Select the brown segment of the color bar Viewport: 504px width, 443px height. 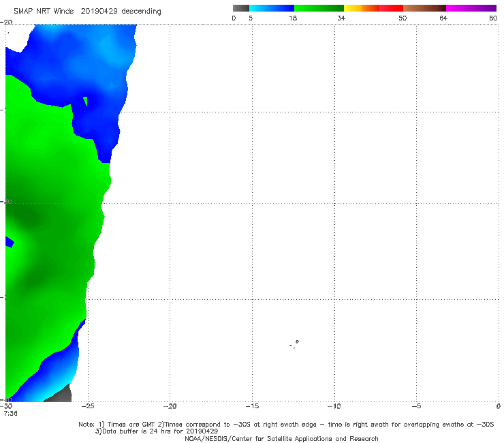click(424, 8)
